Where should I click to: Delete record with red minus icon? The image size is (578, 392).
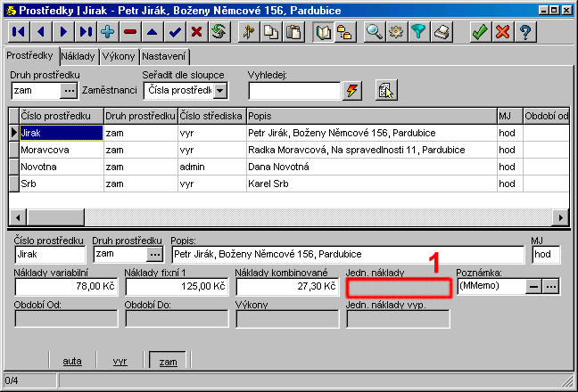click(x=130, y=32)
